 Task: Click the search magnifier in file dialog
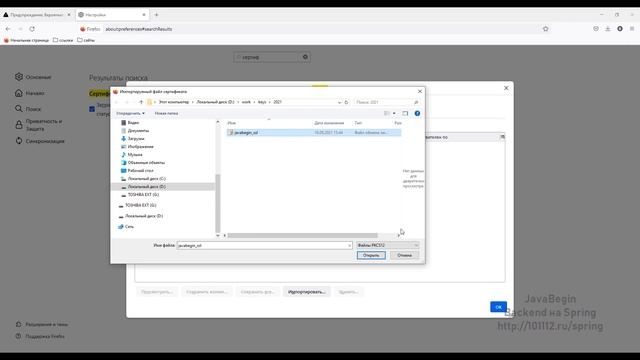[416, 102]
